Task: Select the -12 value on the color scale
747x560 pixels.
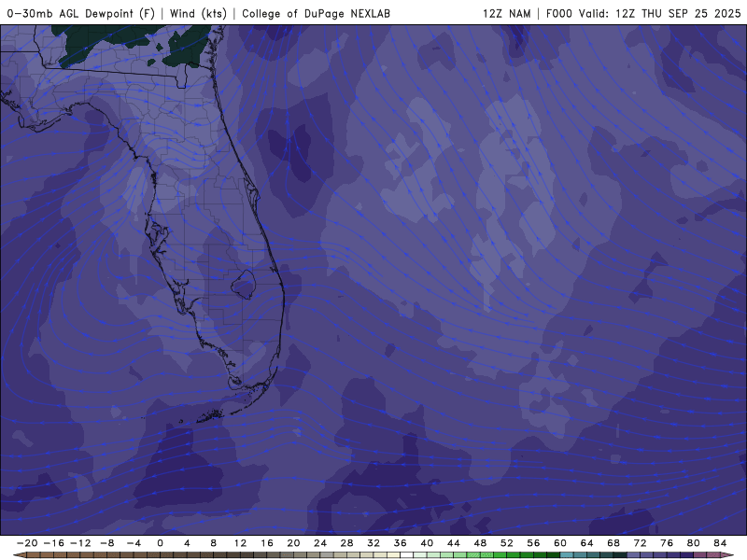Action: (80, 543)
